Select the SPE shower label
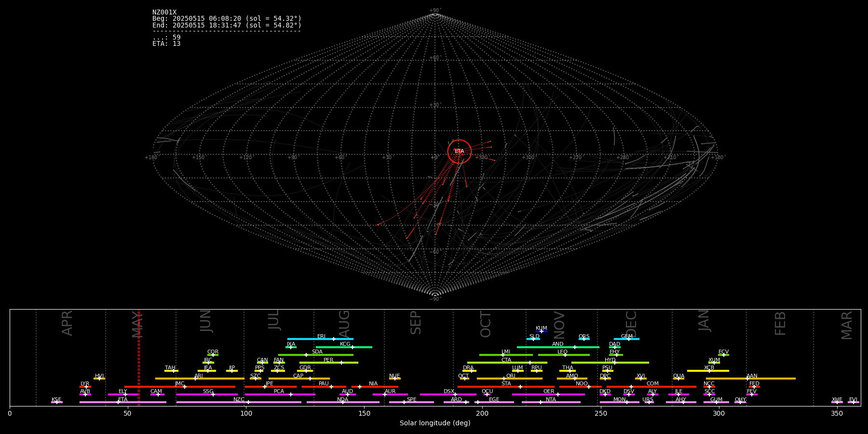 tap(411, 400)
